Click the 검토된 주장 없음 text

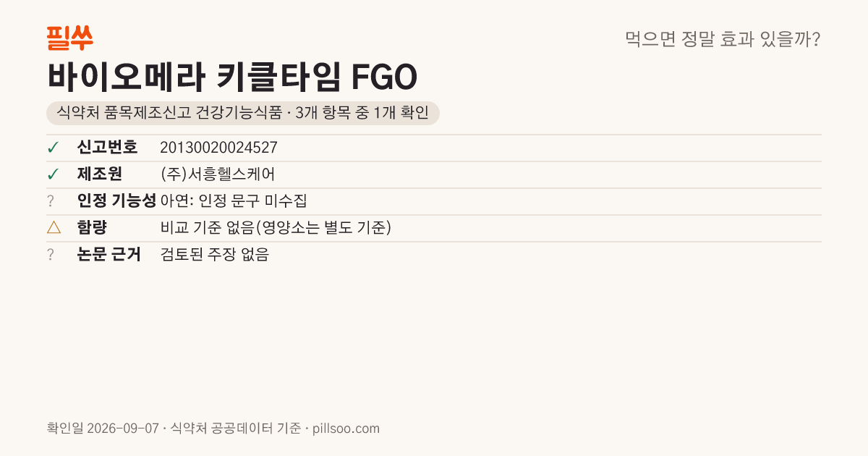[214, 255]
